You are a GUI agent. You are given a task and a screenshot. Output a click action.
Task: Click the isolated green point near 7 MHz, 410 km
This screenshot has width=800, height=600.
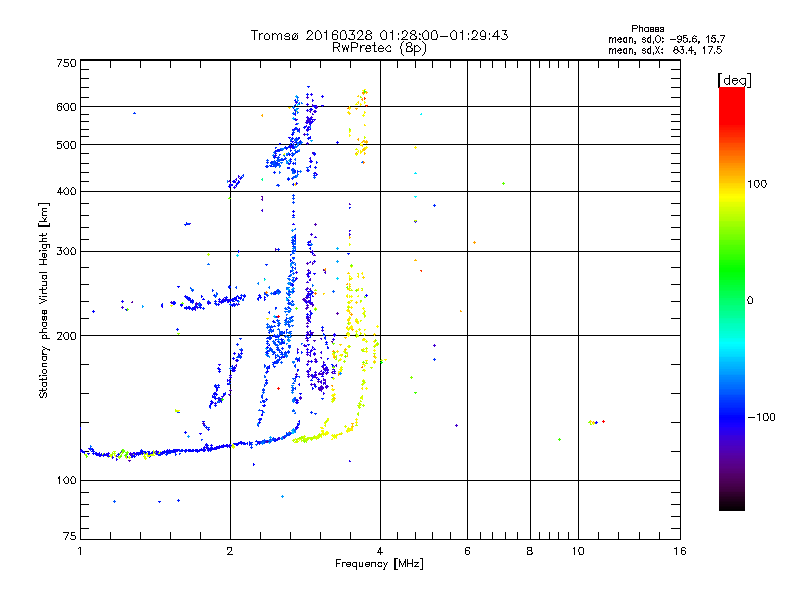point(504,184)
